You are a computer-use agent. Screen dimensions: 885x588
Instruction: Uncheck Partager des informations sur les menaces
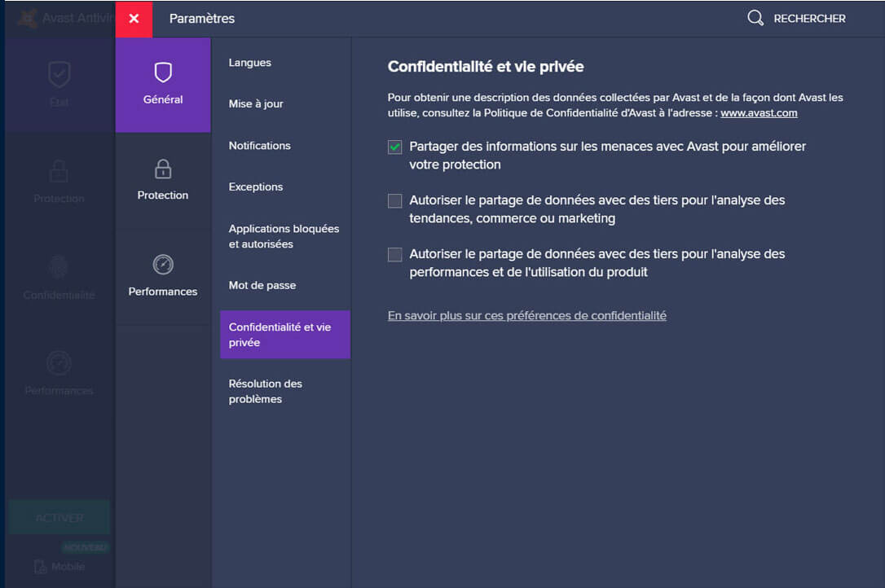point(395,147)
